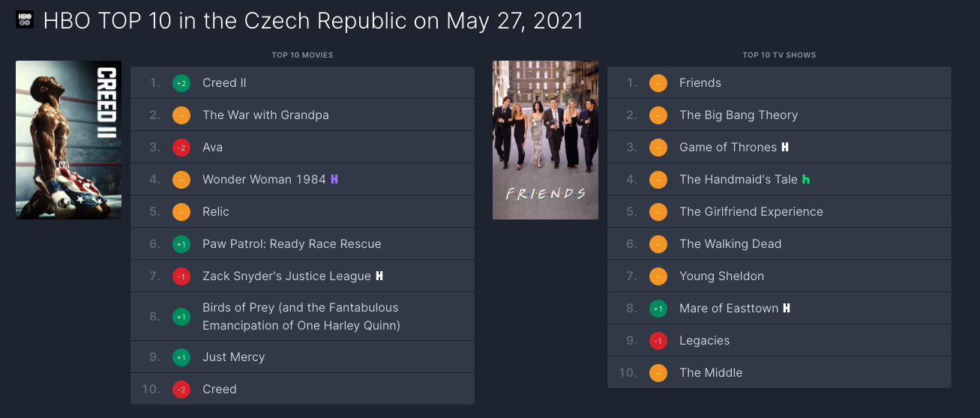This screenshot has height=418, width=980.
Task: Click the +2 badge beside Creed II
Action: click(x=181, y=83)
